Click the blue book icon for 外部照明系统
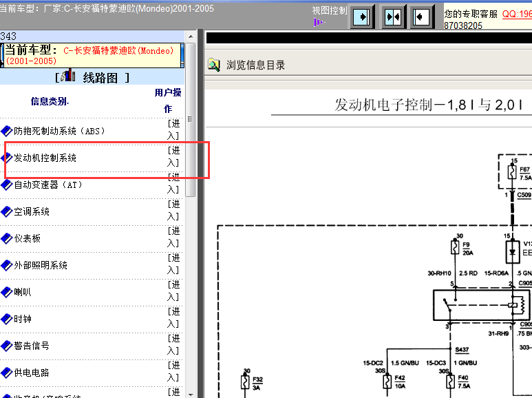532x398 pixels. tap(6, 265)
